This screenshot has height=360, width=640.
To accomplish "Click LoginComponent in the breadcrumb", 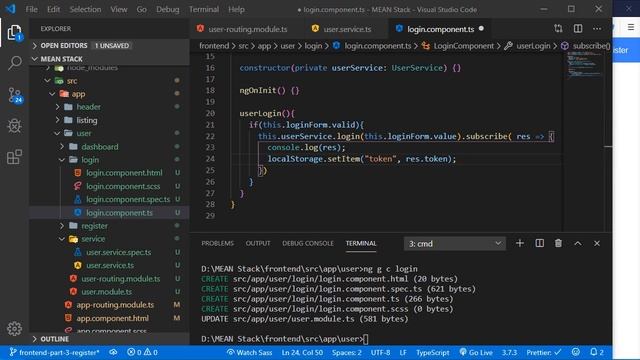I will 464,46.
